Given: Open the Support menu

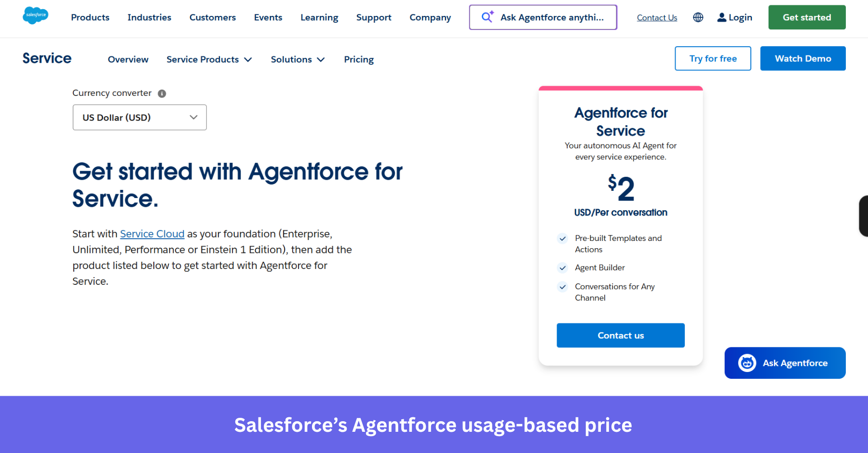Looking at the screenshot, I should [x=374, y=17].
